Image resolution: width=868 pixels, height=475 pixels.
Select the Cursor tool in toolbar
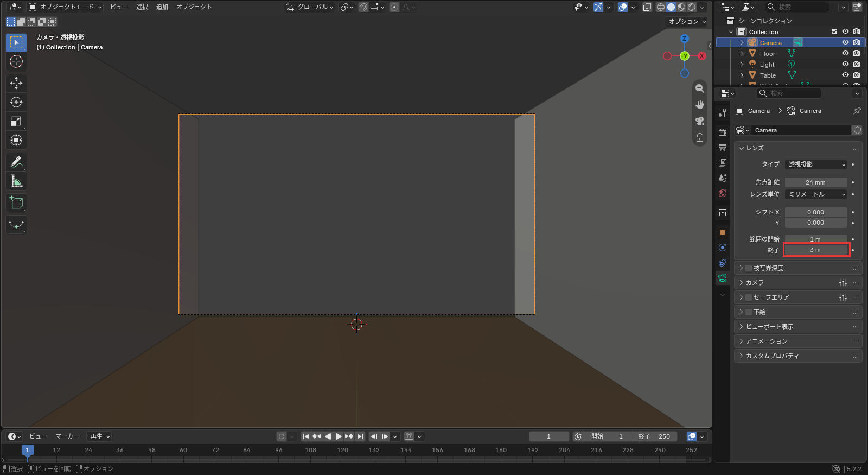click(x=16, y=61)
